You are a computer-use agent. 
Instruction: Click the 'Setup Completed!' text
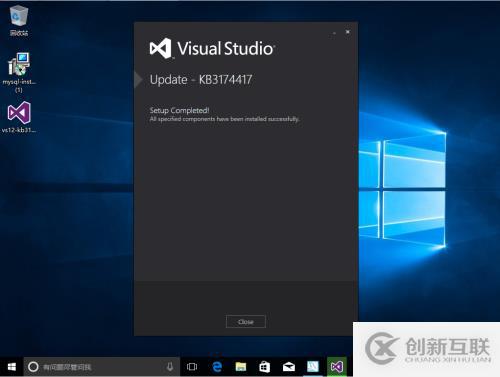pos(179,110)
